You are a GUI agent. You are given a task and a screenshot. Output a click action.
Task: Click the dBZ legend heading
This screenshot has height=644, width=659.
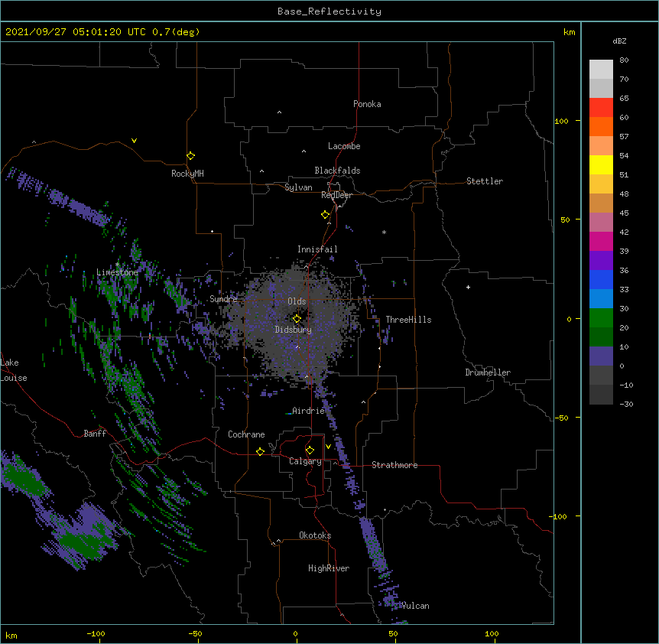point(619,41)
